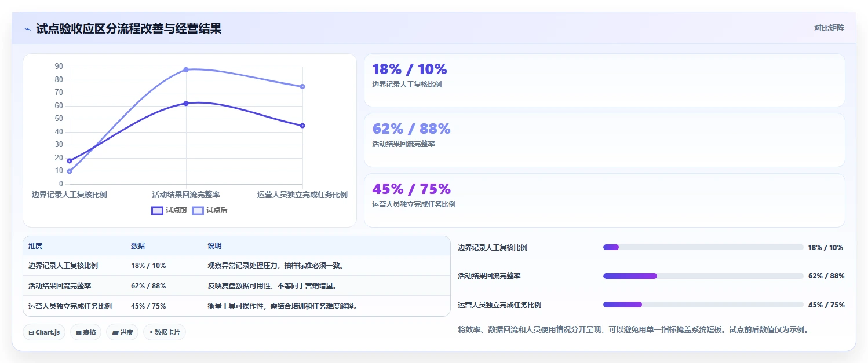This screenshot has width=868, height=363.
Task: Click the sparkle icon in 数据卡片 tag
Action: point(151,332)
